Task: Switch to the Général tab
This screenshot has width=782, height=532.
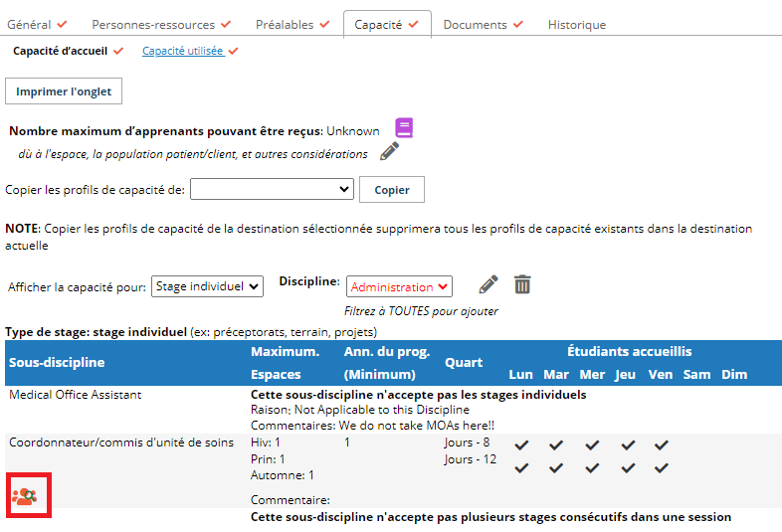Action: [x=36, y=24]
